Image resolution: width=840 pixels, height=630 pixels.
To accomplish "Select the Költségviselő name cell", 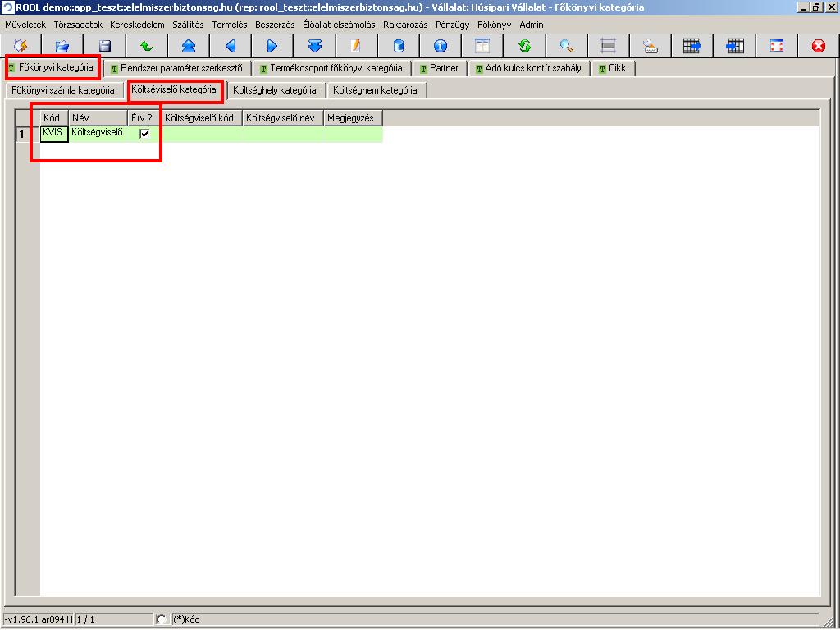I will click(x=98, y=134).
